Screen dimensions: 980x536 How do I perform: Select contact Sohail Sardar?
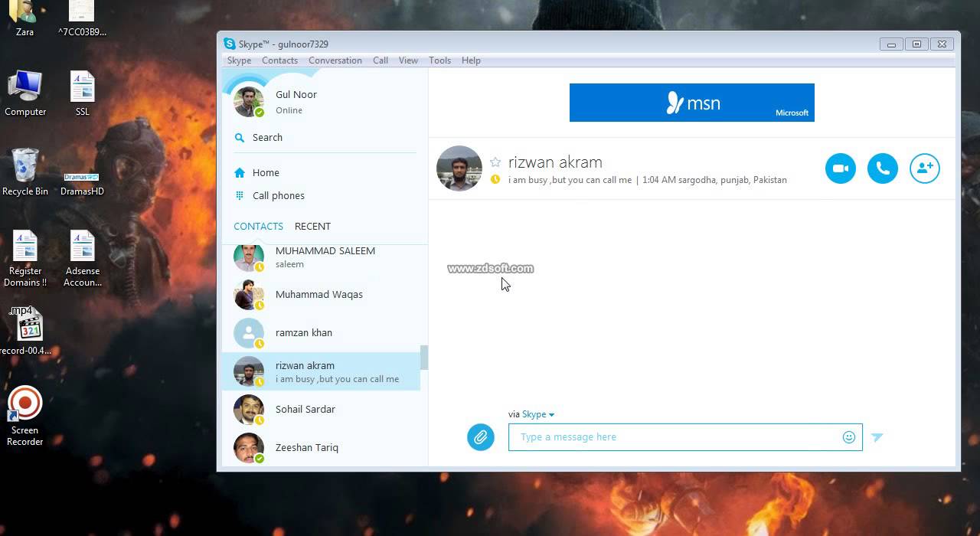pos(321,410)
